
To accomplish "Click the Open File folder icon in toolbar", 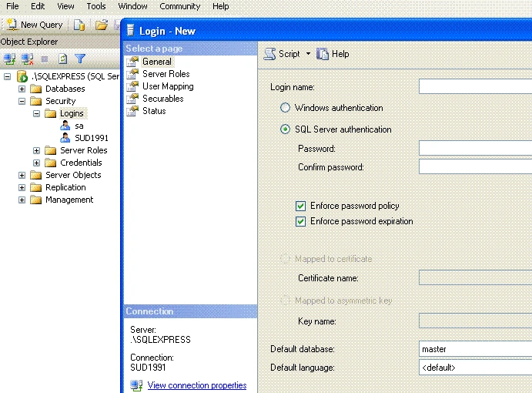I will click(x=101, y=25).
